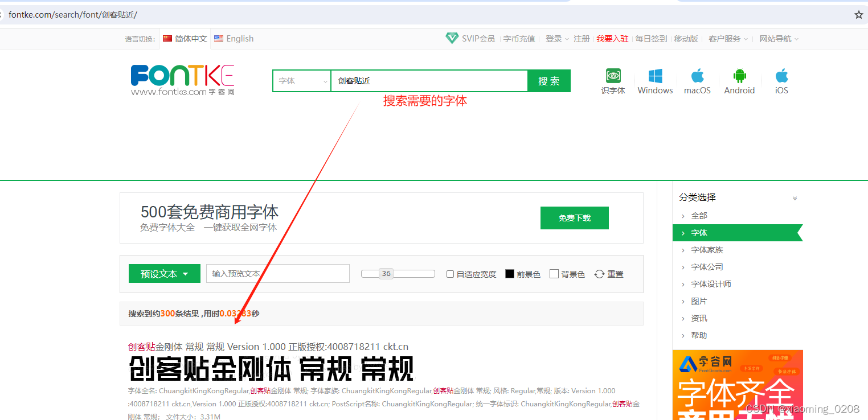Adjust the font size slider at 36
868x420 pixels.
(386, 274)
